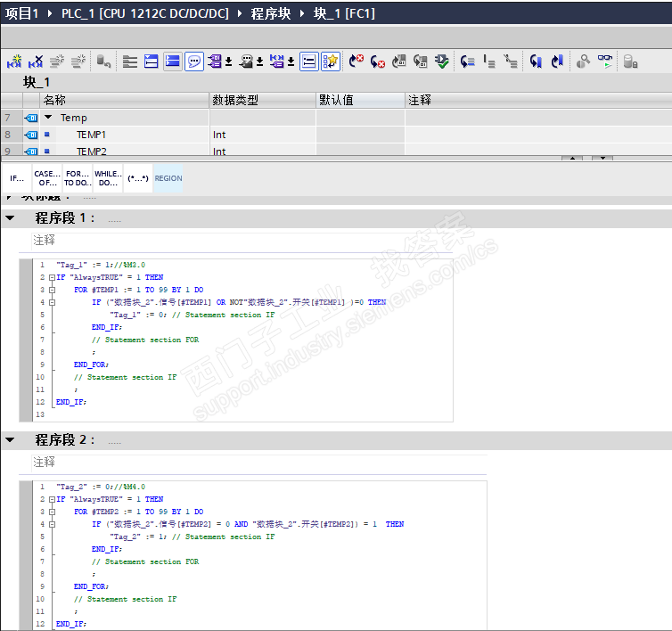Click the highlighted block view icon before the comment bubble
672x631 pixels.
click(173, 61)
